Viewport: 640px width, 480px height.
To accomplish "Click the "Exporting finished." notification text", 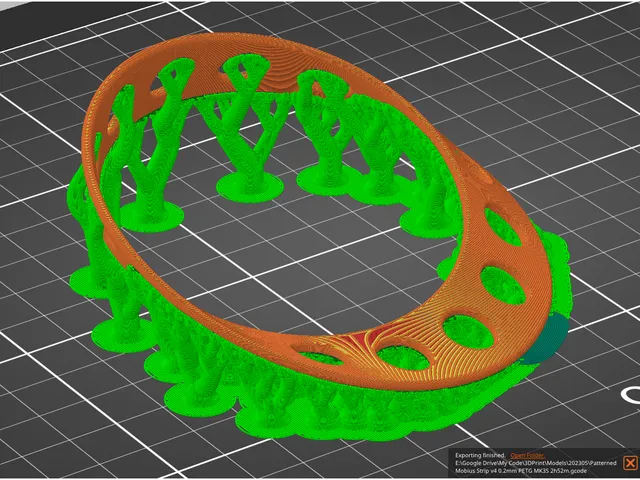I will 480,456.
